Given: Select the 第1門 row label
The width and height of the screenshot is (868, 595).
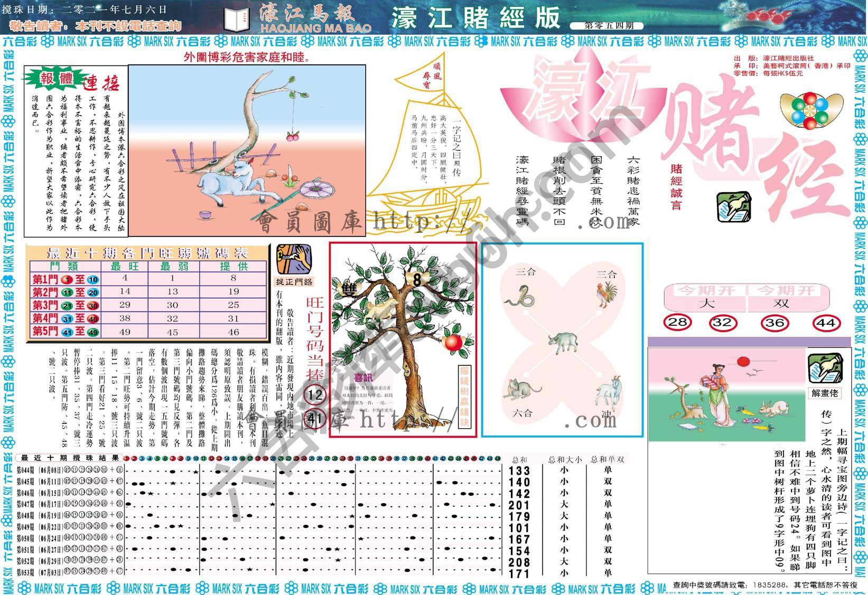Looking at the screenshot, I should click(x=66, y=279).
